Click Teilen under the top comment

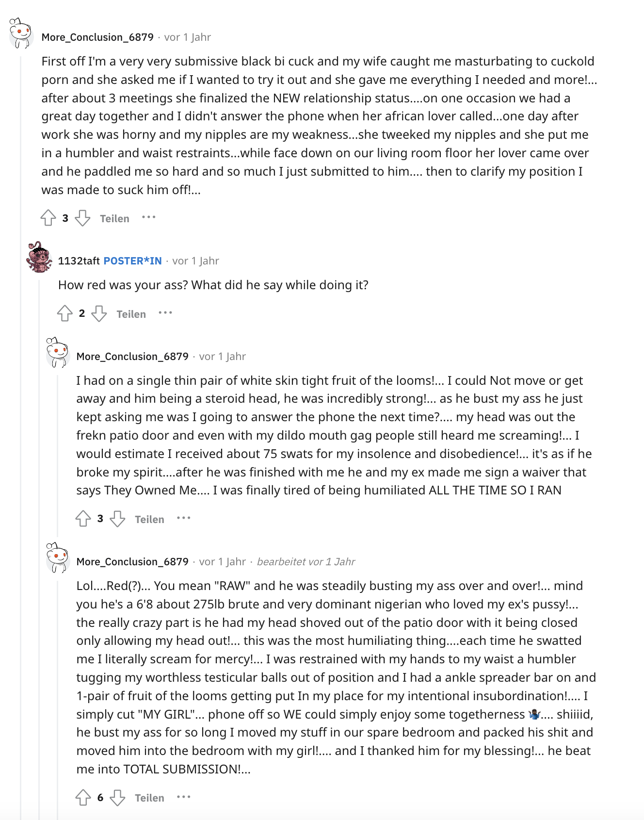tap(114, 218)
